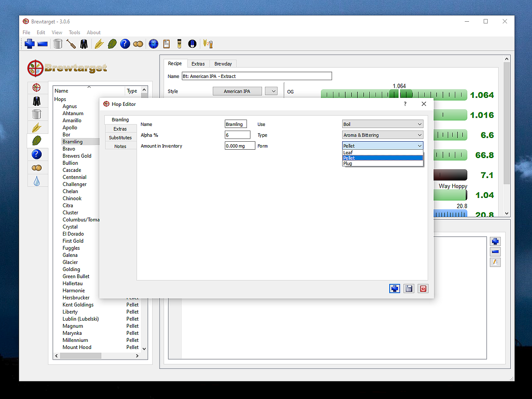
Task: Select the Hops cone tab in left sidebar
Action: 36,141
